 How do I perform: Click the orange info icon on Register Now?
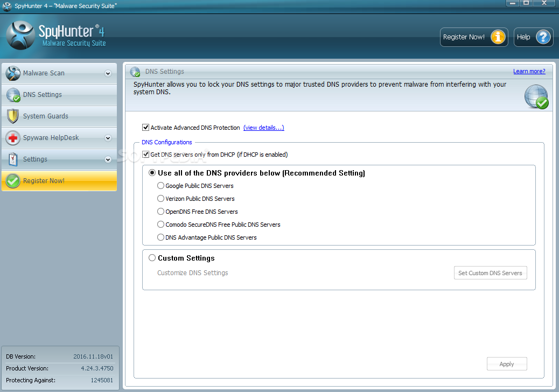coord(498,37)
